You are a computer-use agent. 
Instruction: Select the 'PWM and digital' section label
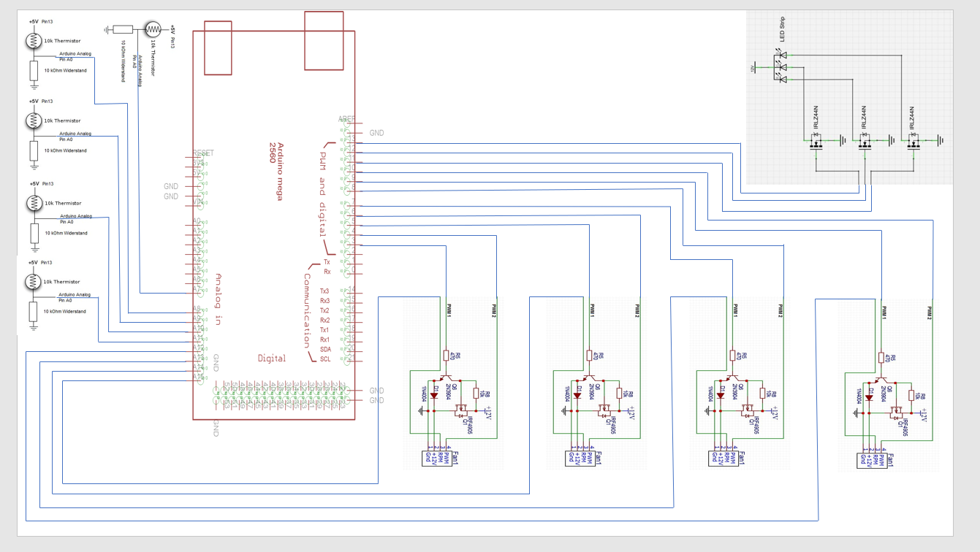pos(322,193)
